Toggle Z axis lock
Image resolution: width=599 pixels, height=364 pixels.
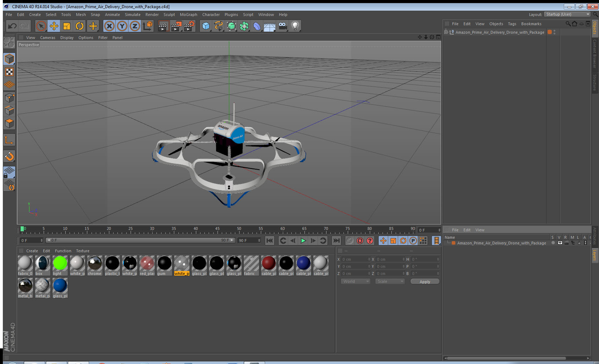(x=135, y=26)
